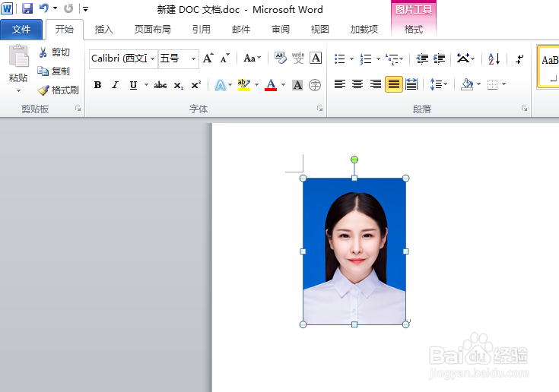Click the Clear Formatting icon
Viewport: 559px width, 392px height.
281,58
